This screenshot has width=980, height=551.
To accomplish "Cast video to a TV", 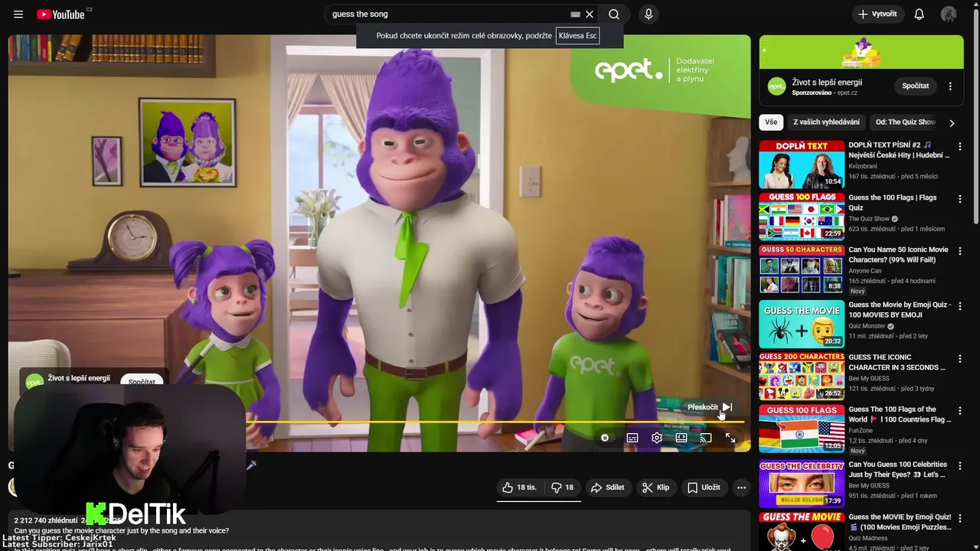I will point(706,438).
